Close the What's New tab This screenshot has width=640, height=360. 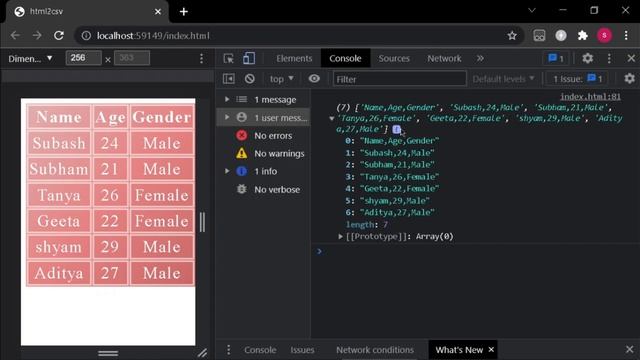(491, 349)
